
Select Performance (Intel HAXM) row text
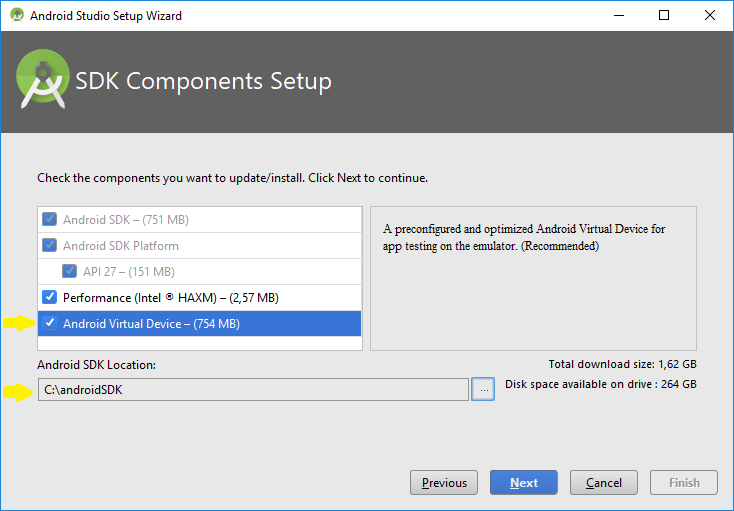[170, 298]
